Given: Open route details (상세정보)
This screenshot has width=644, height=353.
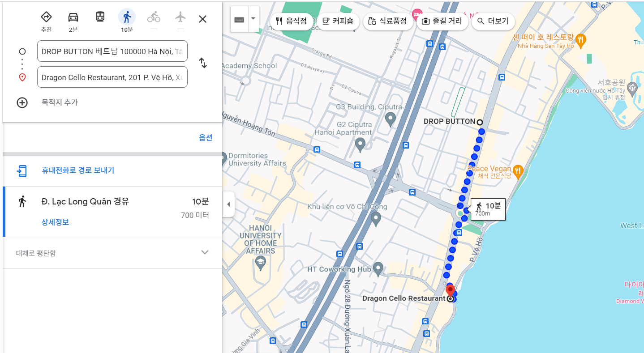Looking at the screenshot, I should pos(55,222).
